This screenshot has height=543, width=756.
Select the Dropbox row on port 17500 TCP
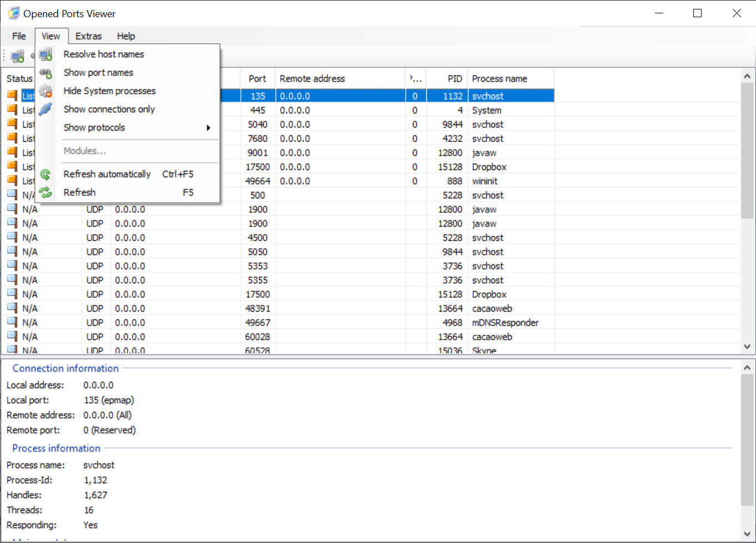488,167
